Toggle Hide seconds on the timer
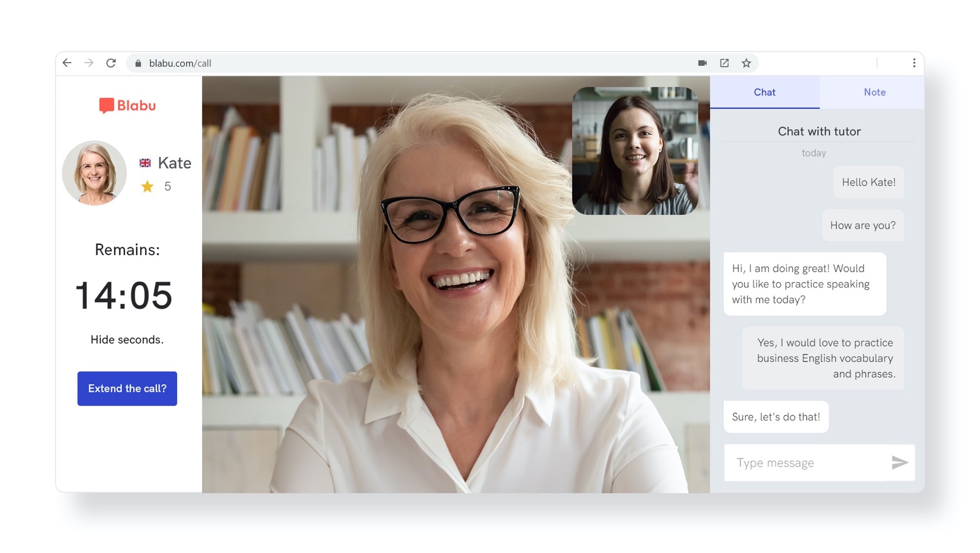Screen dimensions: 980x553 click(127, 340)
